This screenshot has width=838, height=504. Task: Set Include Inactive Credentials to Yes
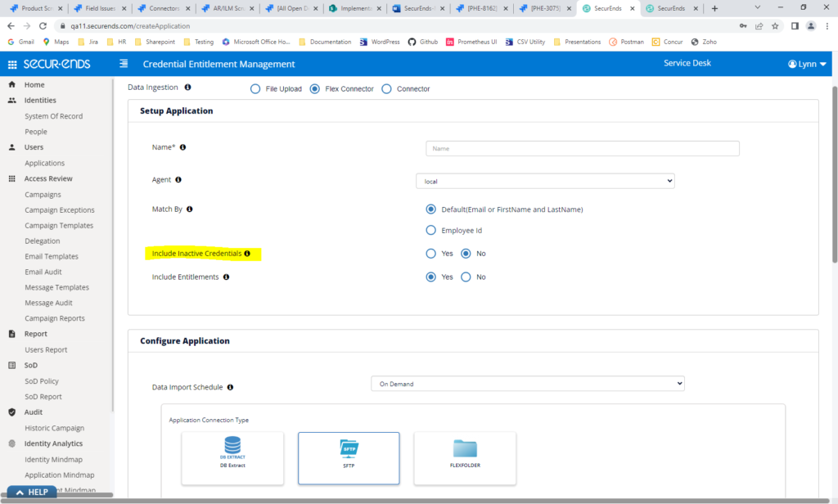click(x=430, y=254)
